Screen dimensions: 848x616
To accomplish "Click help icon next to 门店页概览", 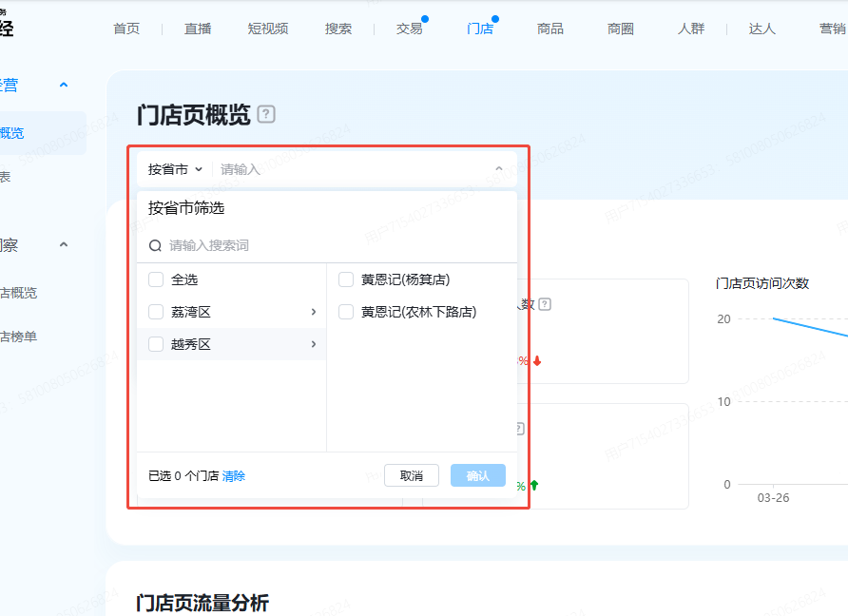I will [266, 115].
